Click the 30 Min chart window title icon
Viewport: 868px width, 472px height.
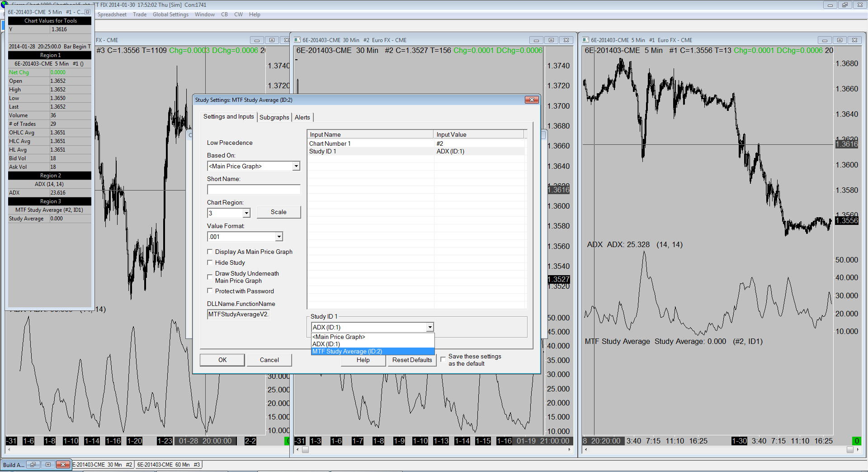click(x=297, y=40)
